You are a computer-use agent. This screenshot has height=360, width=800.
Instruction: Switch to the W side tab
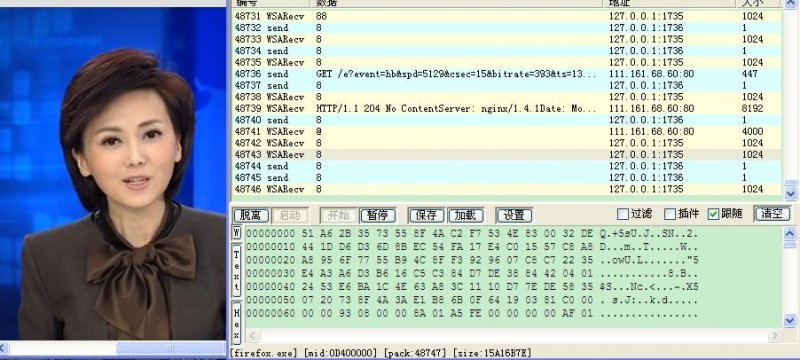coord(237,233)
